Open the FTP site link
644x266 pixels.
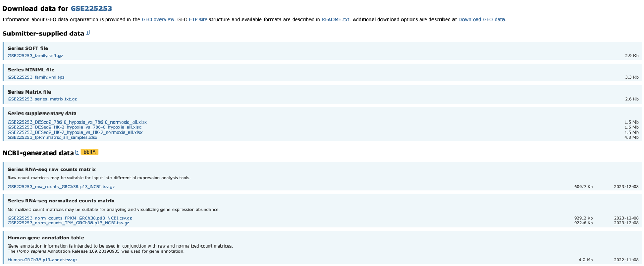(198, 19)
